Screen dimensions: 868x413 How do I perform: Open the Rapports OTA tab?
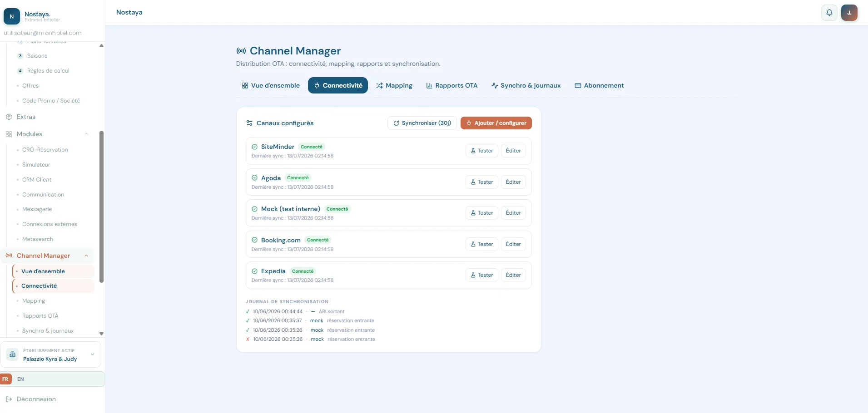(452, 85)
